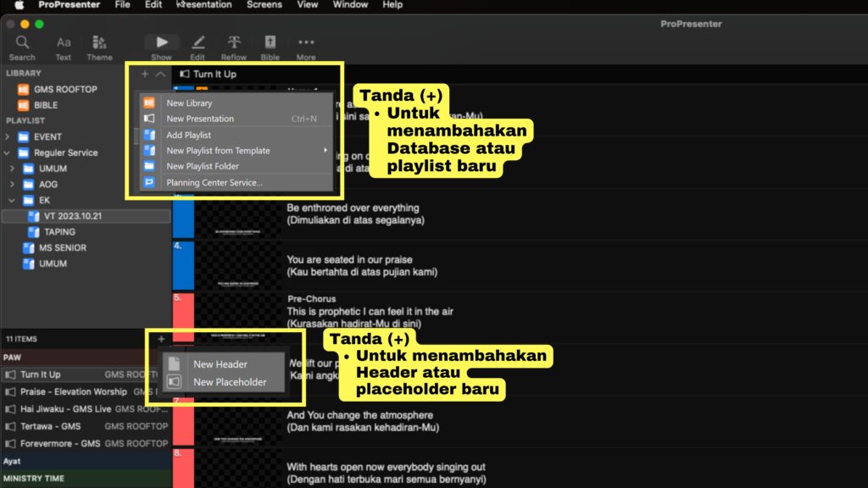Open the submenu arrow for New Playlist from Template

[x=325, y=151]
